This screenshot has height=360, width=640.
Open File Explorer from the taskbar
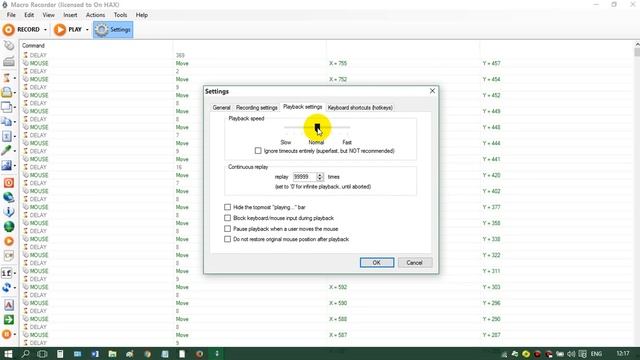(112, 354)
